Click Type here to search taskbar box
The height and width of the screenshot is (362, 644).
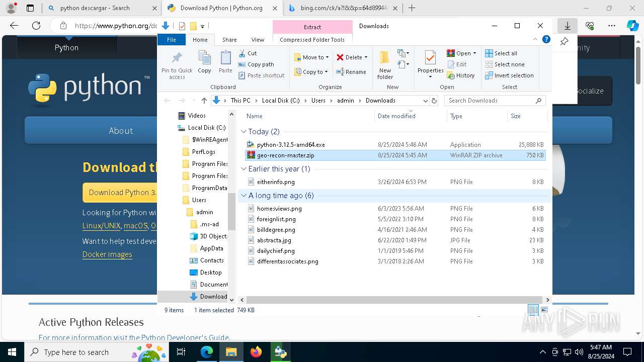pyautogui.click(x=96, y=352)
